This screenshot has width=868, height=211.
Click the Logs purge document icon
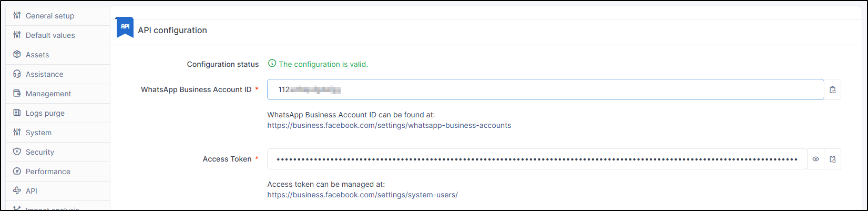tap(17, 113)
